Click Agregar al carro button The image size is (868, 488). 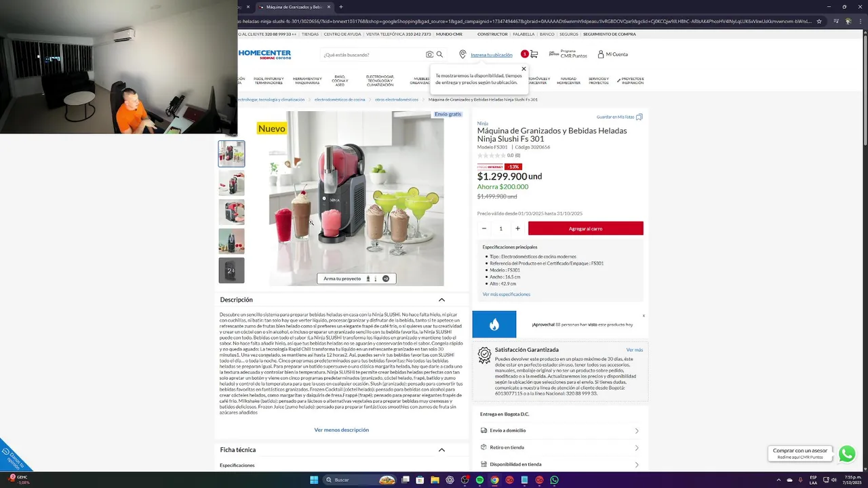coord(586,228)
